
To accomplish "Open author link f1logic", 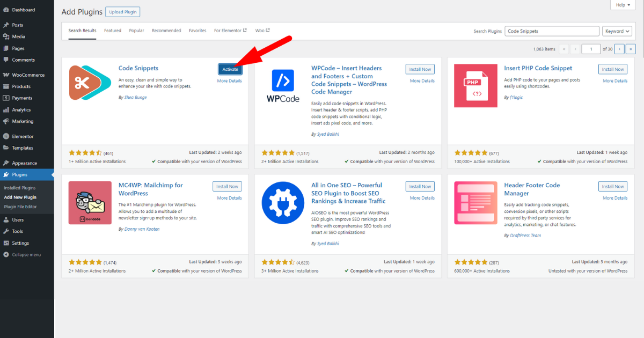I will tap(516, 98).
